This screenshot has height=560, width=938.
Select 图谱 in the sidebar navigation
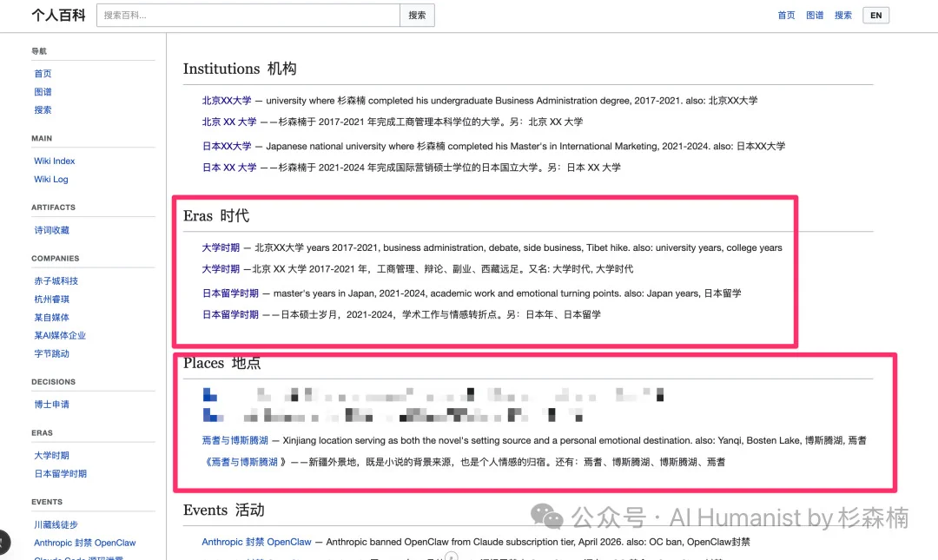pos(43,91)
